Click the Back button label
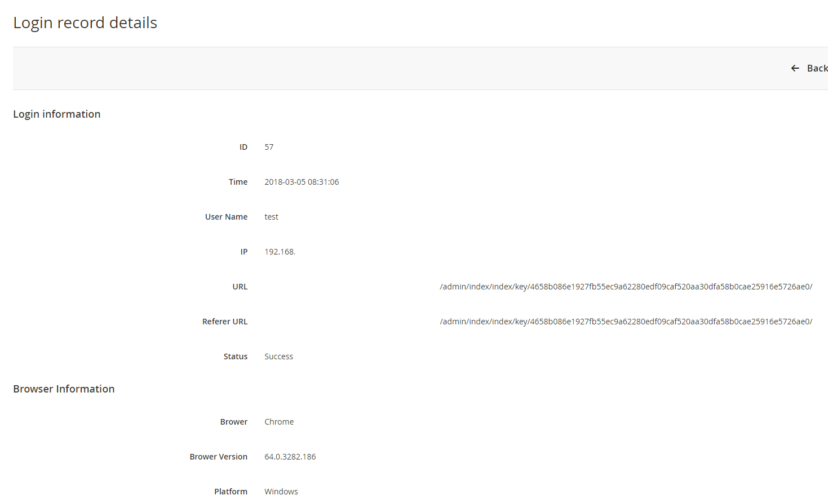 pos(817,68)
